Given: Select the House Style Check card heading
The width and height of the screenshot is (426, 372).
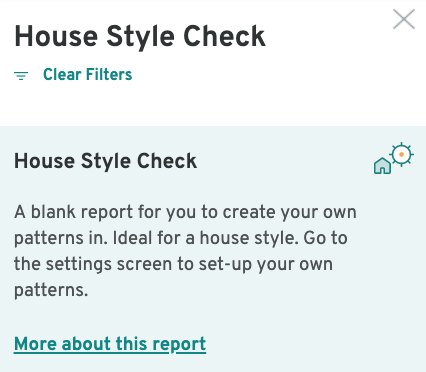Looking at the screenshot, I should point(105,161).
